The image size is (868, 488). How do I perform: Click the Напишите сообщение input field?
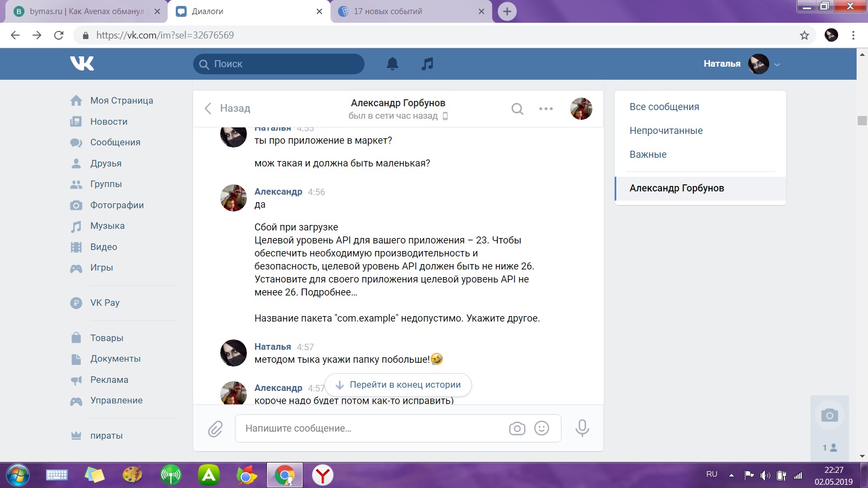coord(369,428)
